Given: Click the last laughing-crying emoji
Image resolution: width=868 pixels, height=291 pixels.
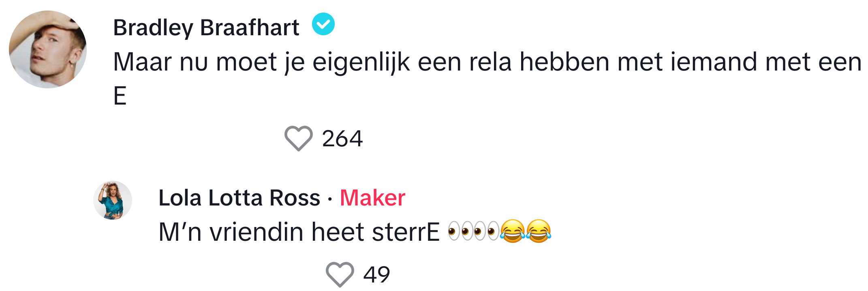Looking at the screenshot, I should (539, 231).
